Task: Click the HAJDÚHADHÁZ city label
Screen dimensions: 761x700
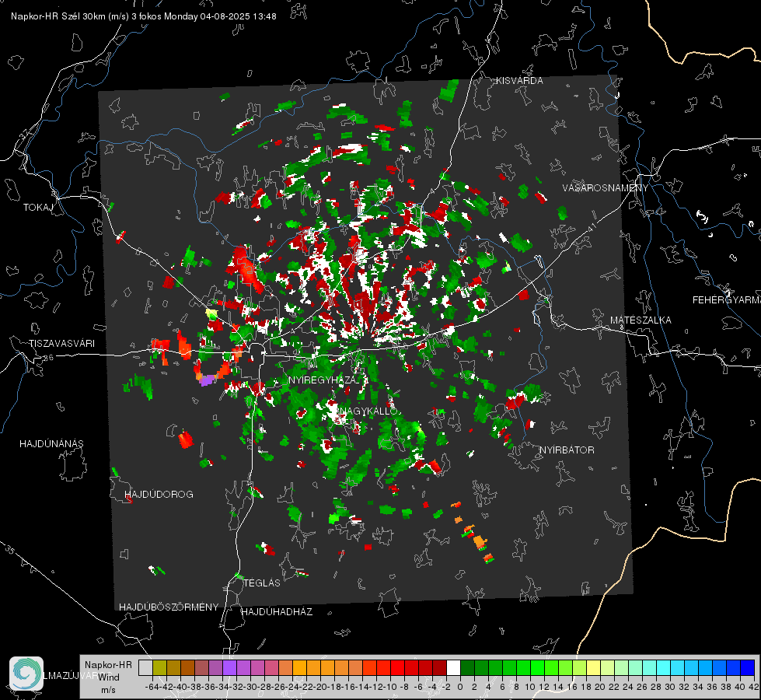Action: tap(277, 612)
